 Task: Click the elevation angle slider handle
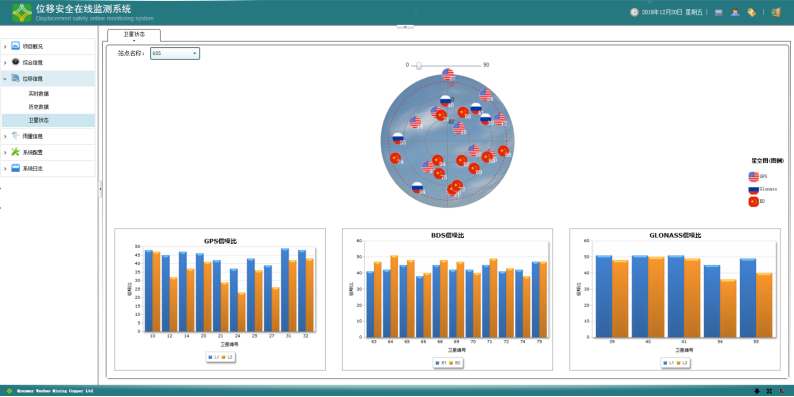[x=419, y=65]
